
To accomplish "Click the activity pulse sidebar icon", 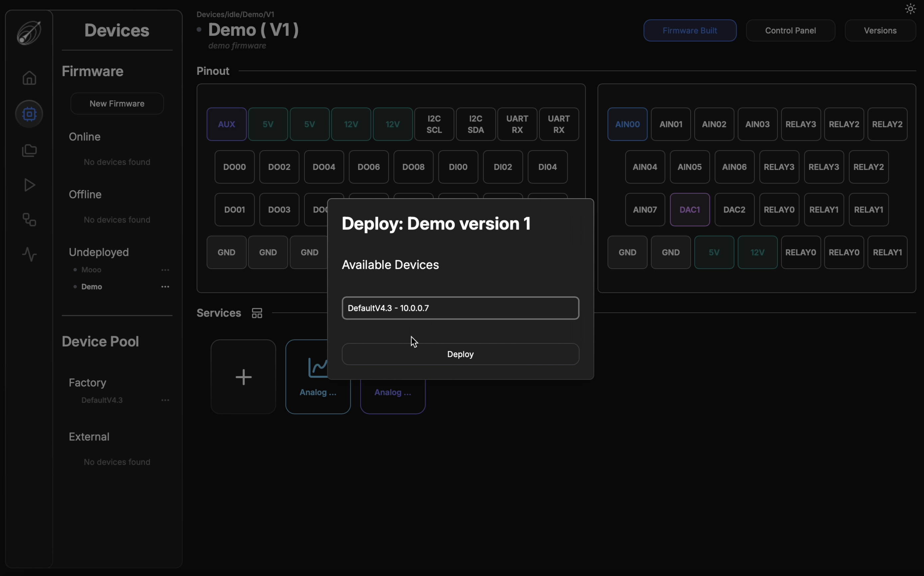I will point(29,254).
